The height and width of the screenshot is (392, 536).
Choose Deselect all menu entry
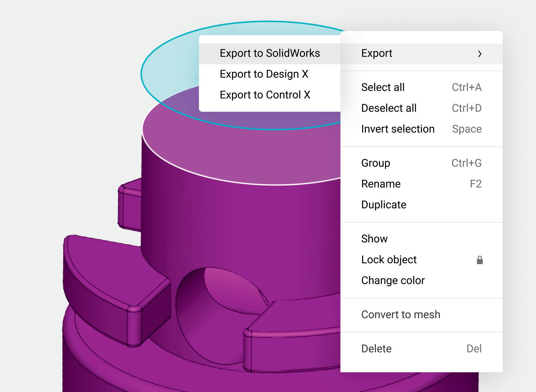click(x=389, y=108)
